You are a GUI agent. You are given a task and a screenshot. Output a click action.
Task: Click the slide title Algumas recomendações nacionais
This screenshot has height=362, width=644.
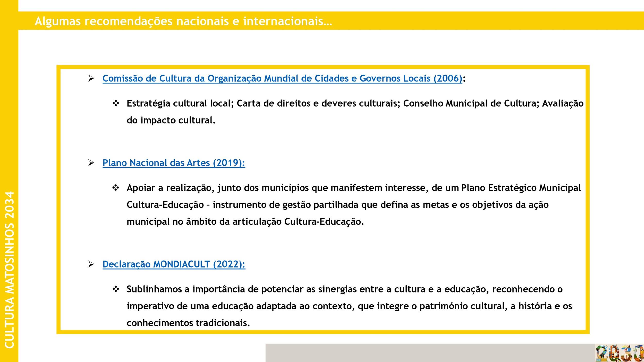pyautogui.click(x=183, y=21)
